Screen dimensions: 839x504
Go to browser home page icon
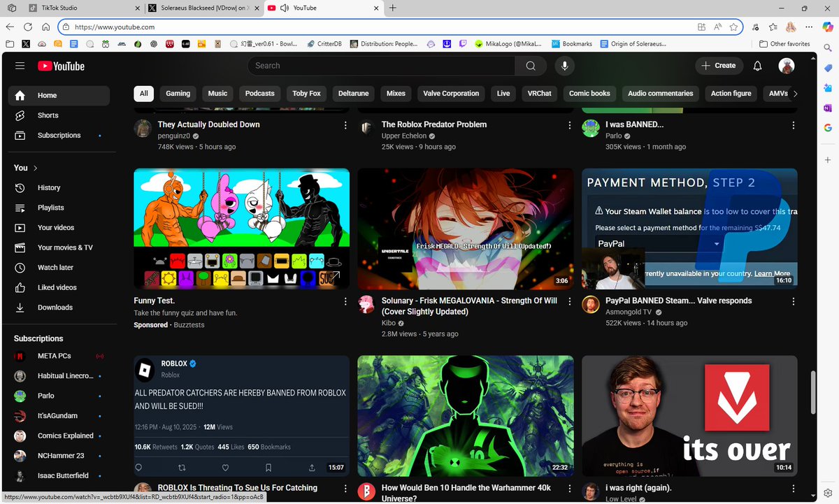tap(45, 27)
